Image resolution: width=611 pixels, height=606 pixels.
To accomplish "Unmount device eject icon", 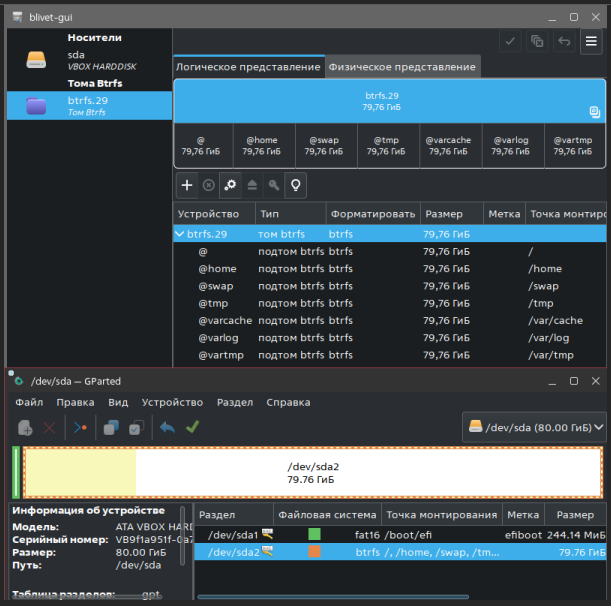I will (x=252, y=185).
